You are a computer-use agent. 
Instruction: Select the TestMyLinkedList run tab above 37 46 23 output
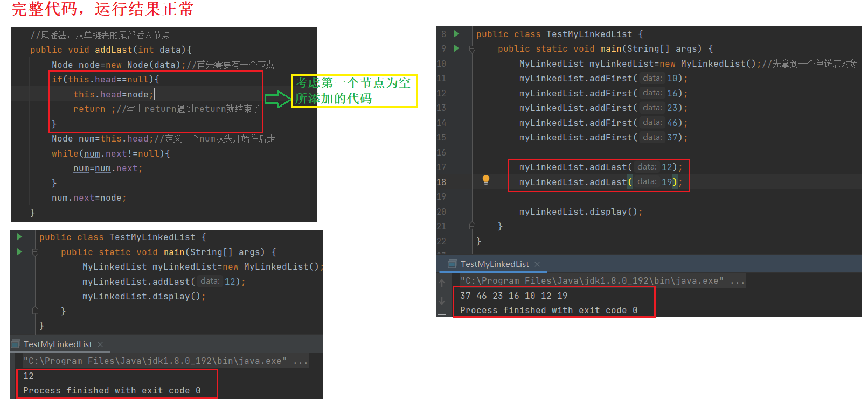coord(495,264)
